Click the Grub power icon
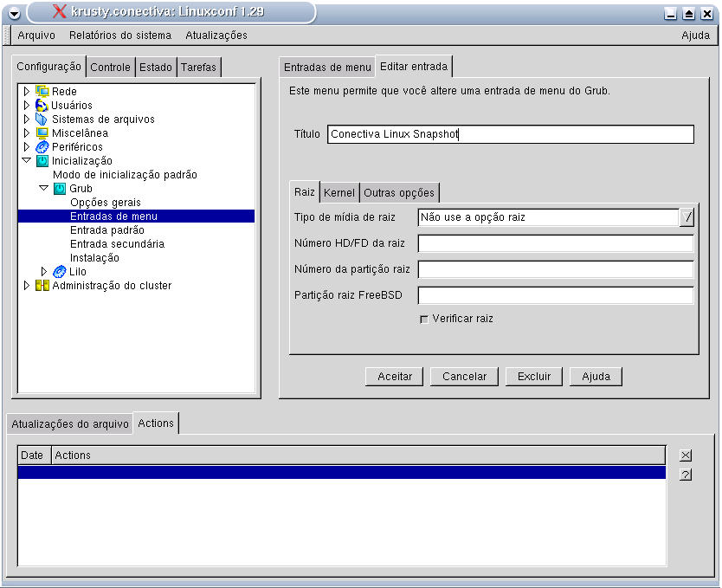Image resolution: width=722 pixels, height=588 pixels. [x=60, y=188]
